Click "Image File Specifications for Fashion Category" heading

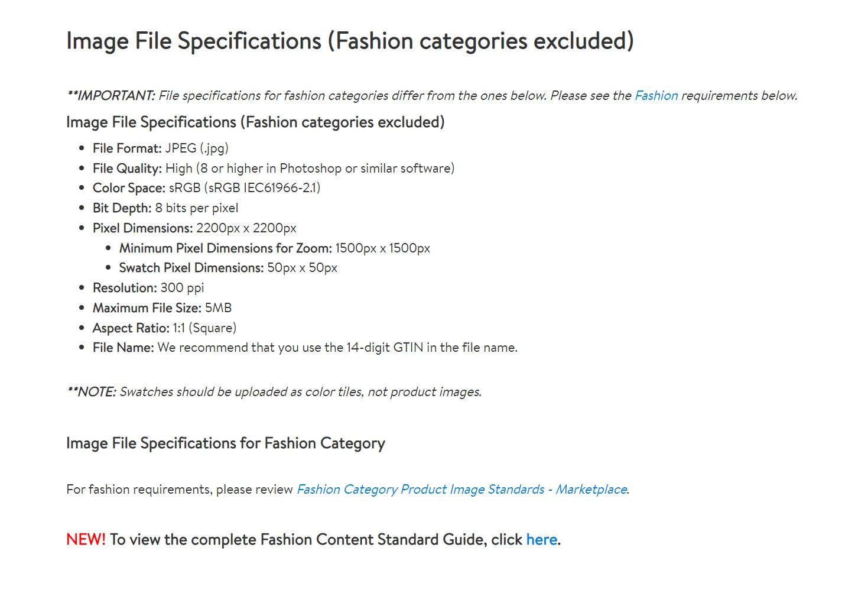(x=226, y=443)
